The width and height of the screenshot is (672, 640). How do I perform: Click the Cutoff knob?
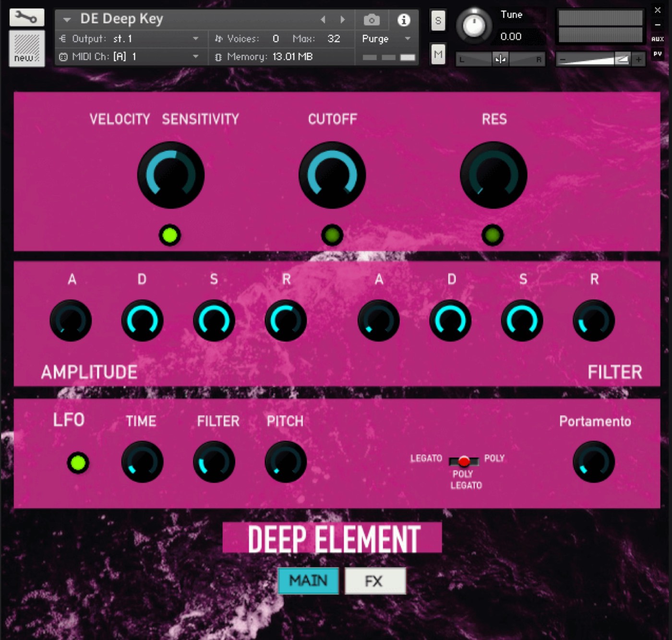pyautogui.click(x=332, y=175)
